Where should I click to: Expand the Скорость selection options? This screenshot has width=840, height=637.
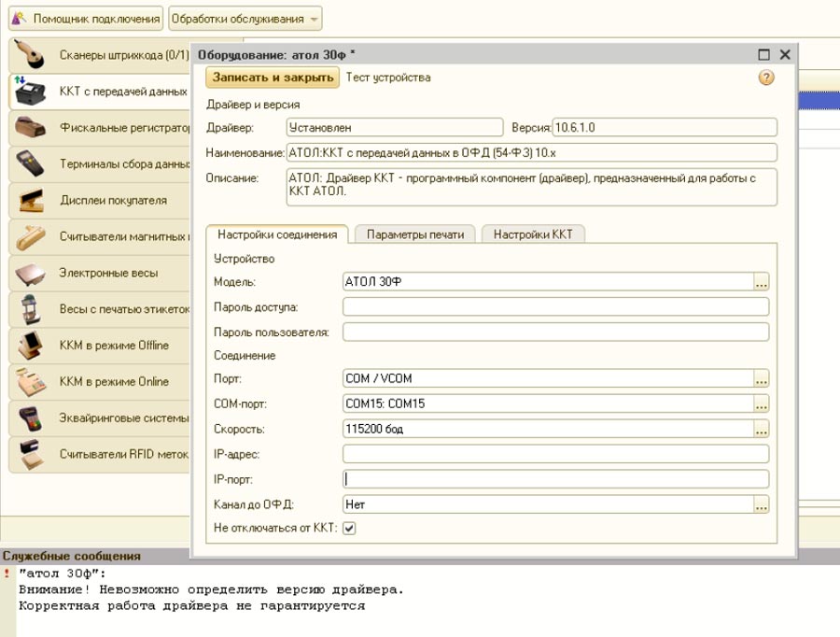pyautogui.click(x=762, y=429)
